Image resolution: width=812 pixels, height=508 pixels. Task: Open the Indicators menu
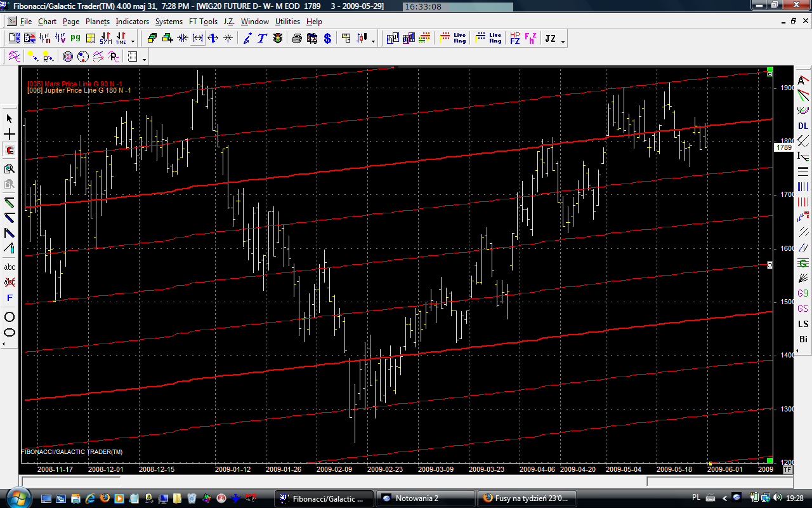click(x=132, y=22)
